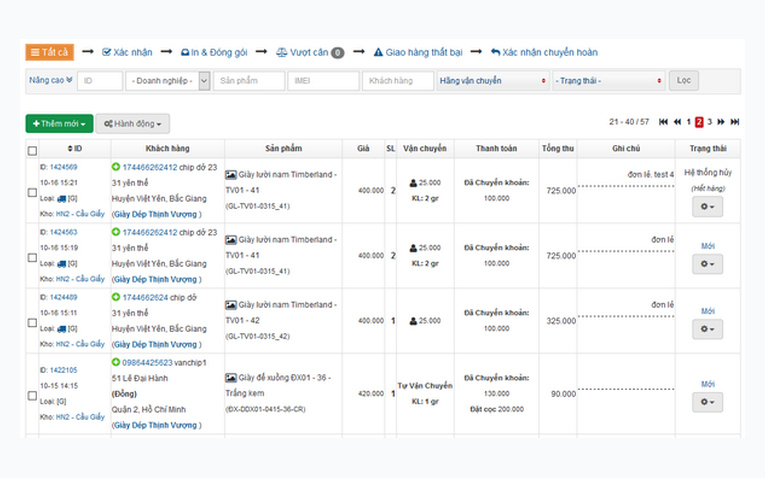Image resolution: width=765 pixels, height=478 pixels.
Task: Apply filters with the Lọc button
Action: (684, 80)
